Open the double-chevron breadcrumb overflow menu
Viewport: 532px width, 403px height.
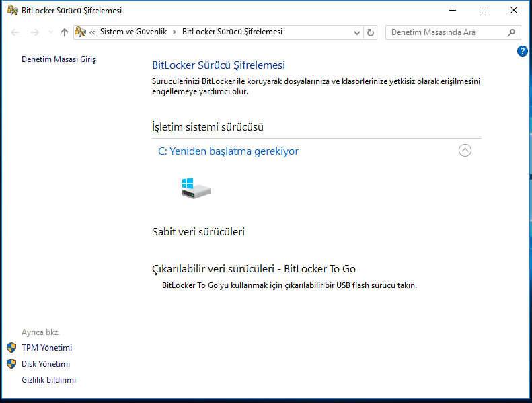coord(92,32)
